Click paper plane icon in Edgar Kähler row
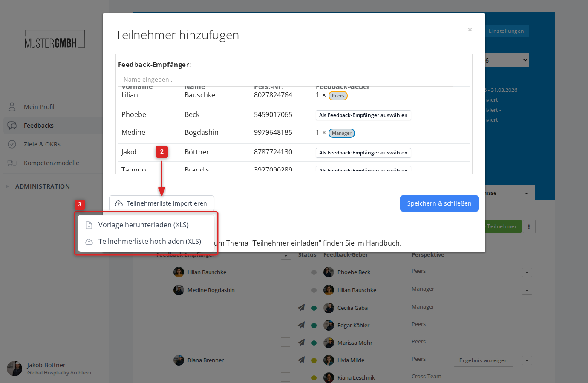588x383 pixels. pyautogui.click(x=301, y=325)
